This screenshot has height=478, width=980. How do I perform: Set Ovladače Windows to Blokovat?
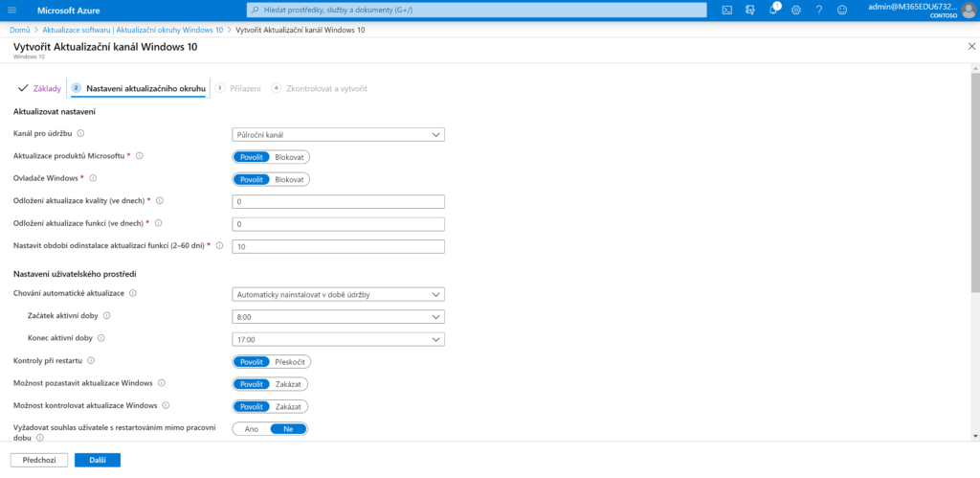[289, 178]
